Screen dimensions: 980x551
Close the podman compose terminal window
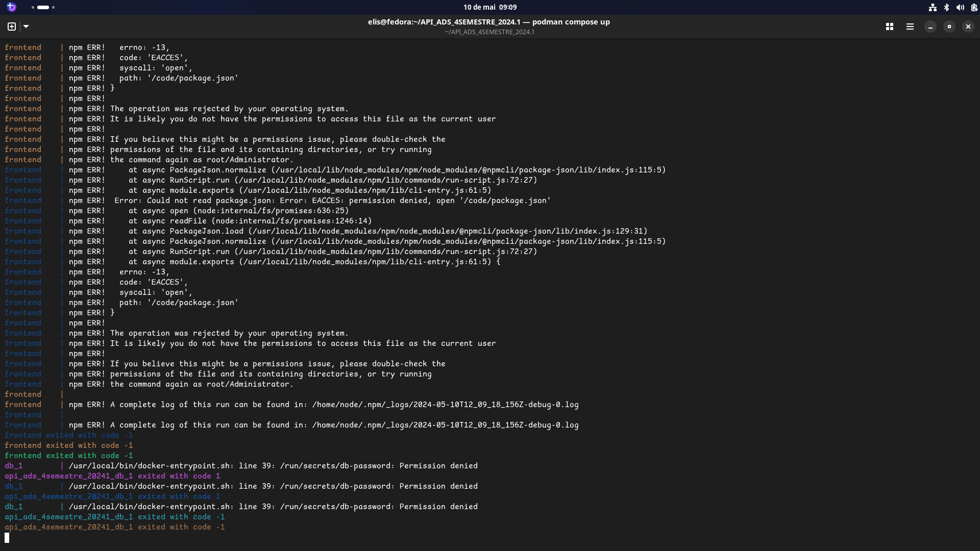click(x=968, y=27)
